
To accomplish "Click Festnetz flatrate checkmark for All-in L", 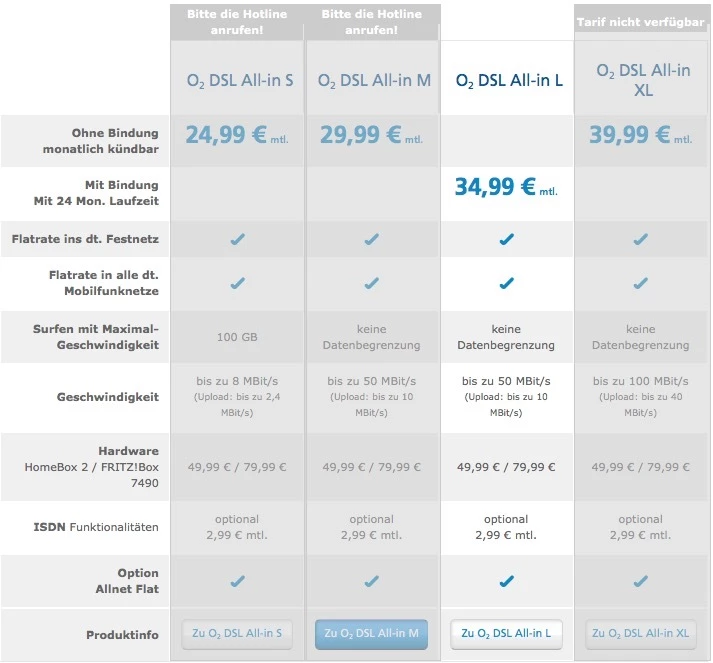I will point(506,239).
